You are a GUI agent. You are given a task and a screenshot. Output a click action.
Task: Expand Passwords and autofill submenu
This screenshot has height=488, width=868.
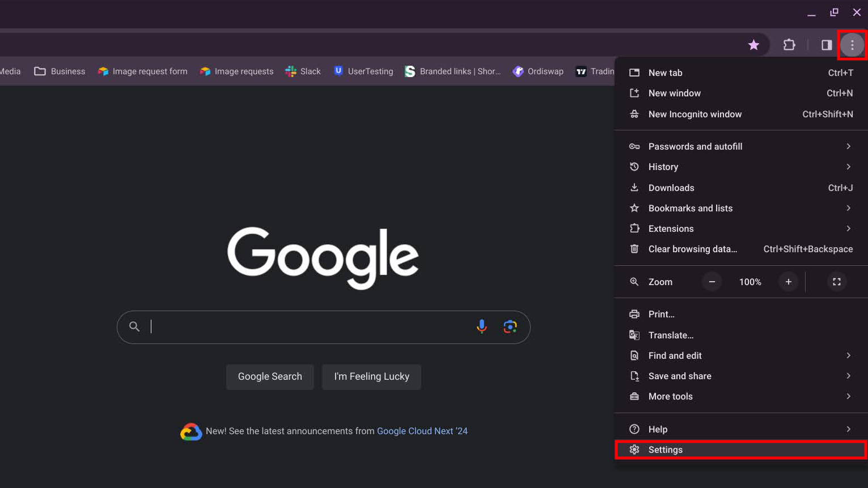coord(740,146)
